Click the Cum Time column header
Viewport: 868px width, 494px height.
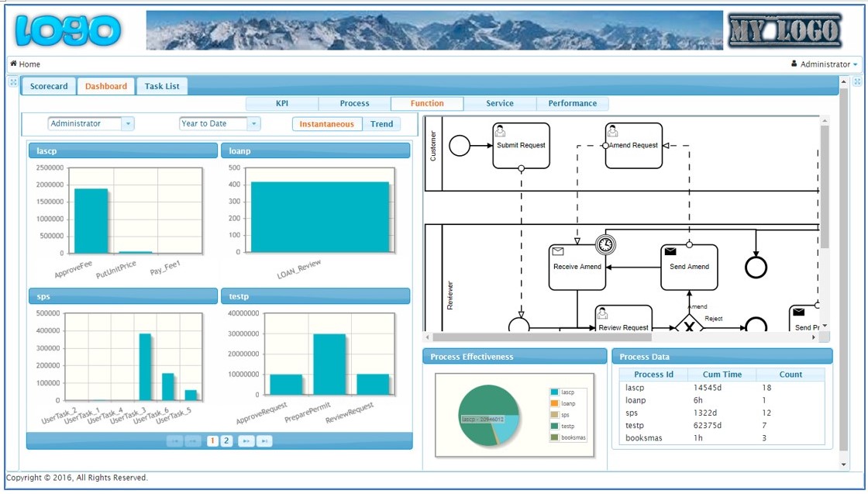(722, 375)
